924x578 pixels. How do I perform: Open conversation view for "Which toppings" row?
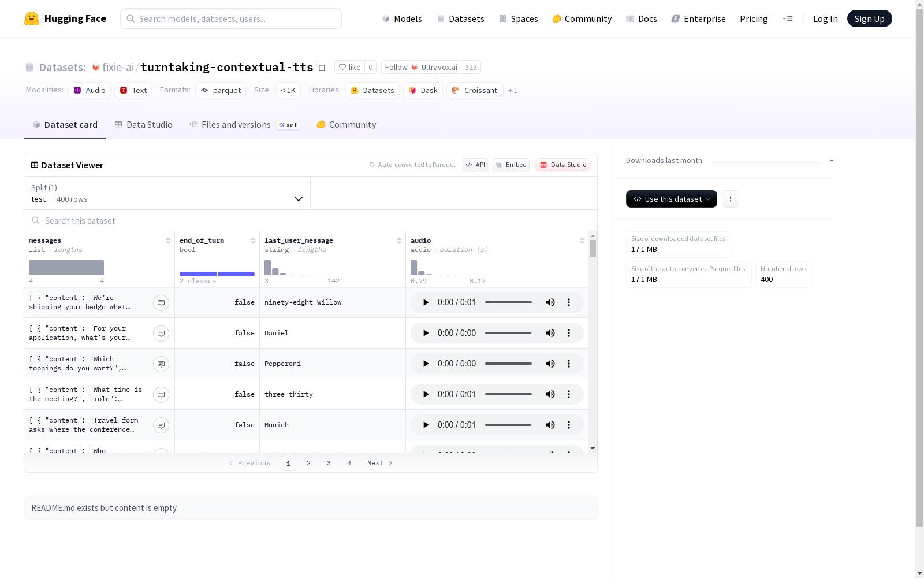161,364
